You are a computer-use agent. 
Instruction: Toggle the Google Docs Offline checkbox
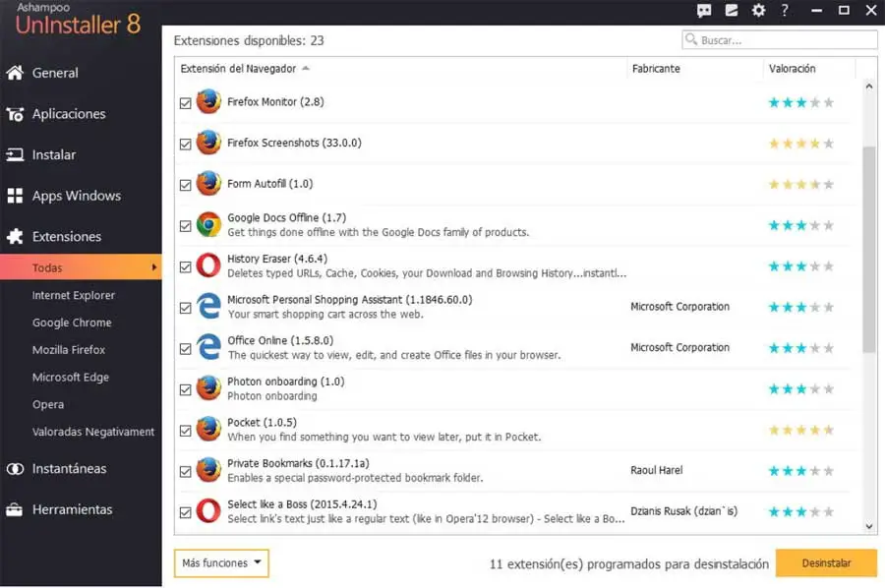186,225
